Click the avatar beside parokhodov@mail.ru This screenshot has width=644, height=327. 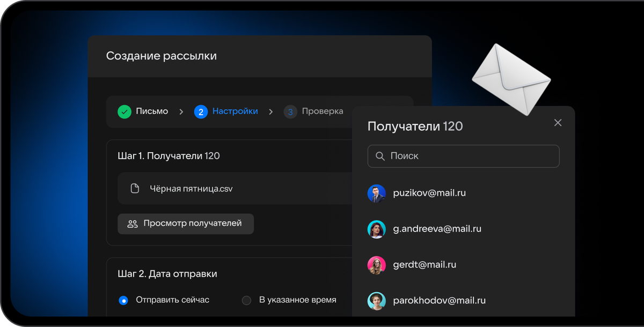coord(376,301)
